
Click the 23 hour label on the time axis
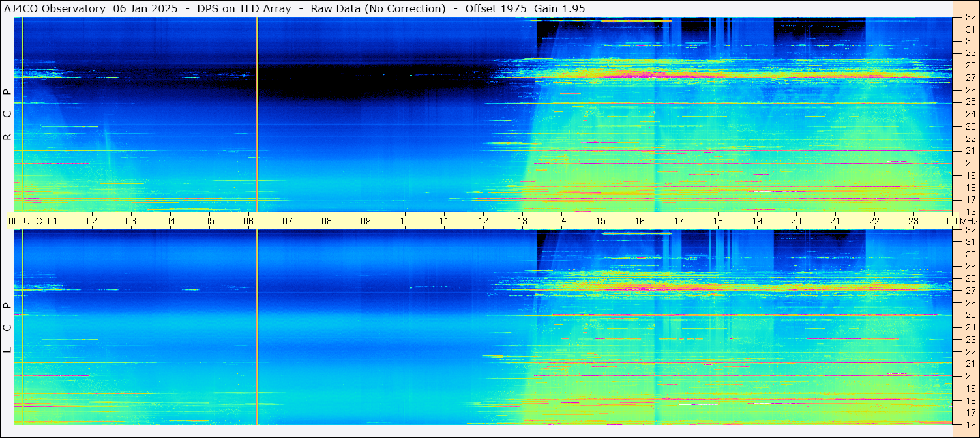pyautogui.click(x=913, y=221)
